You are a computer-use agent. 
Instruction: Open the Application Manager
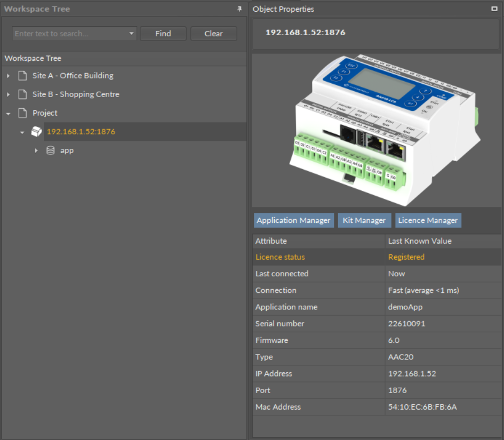click(293, 220)
